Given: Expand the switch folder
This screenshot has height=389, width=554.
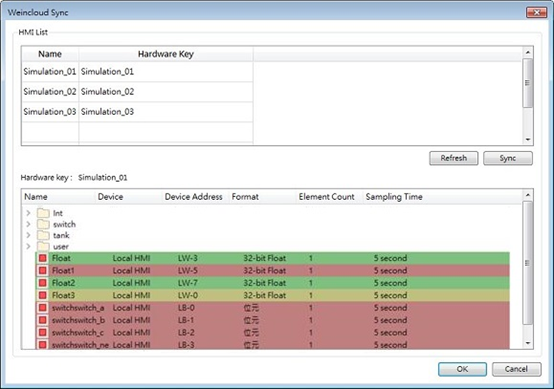Looking at the screenshot, I should [28, 224].
